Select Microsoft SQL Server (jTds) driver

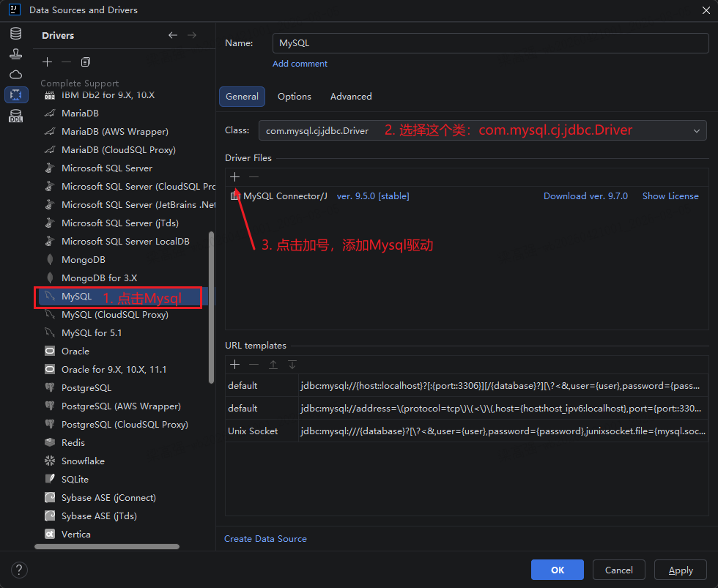120,223
